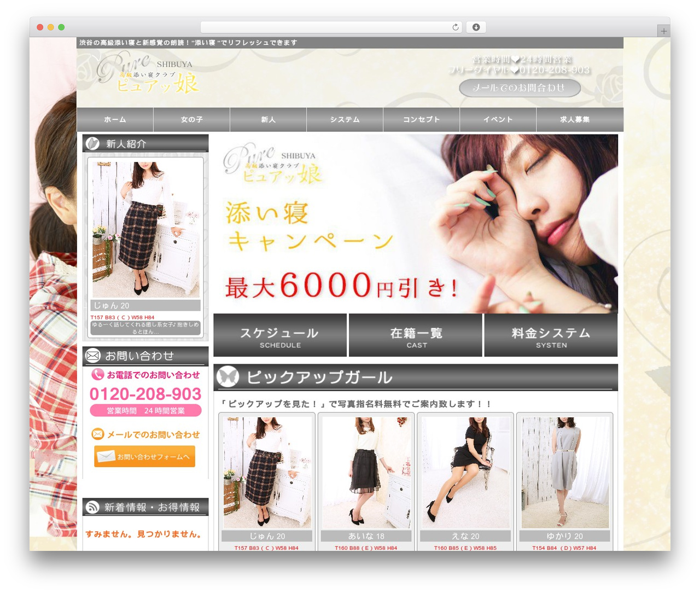Image resolution: width=700 pixels, height=593 pixels.
Task: Click the メールでのお問い合わせ orange text
Action: click(x=153, y=434)
